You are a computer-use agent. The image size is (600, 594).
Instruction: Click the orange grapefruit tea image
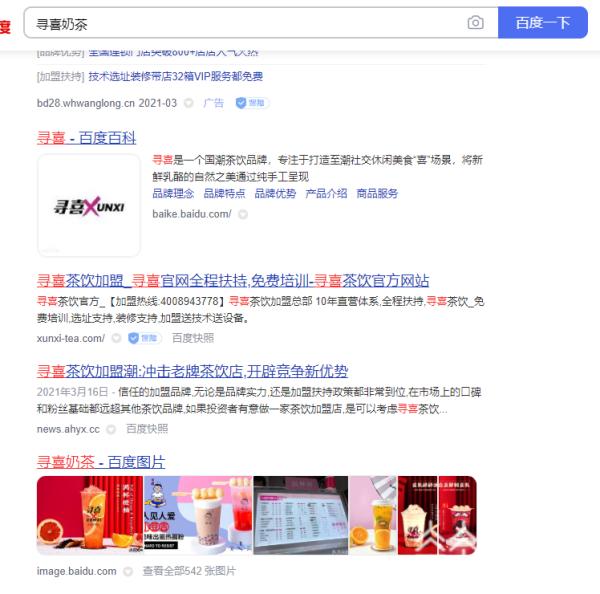tap(90, 515)
